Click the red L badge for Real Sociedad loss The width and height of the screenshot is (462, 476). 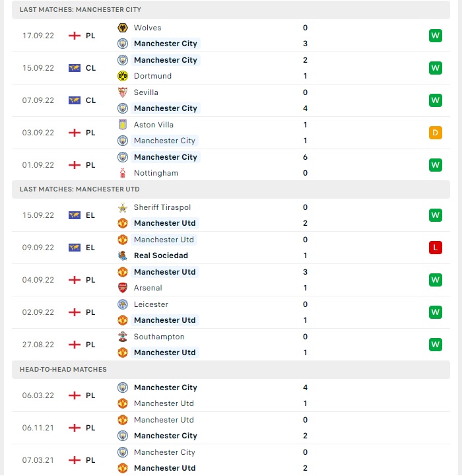(x=436, y=248)
